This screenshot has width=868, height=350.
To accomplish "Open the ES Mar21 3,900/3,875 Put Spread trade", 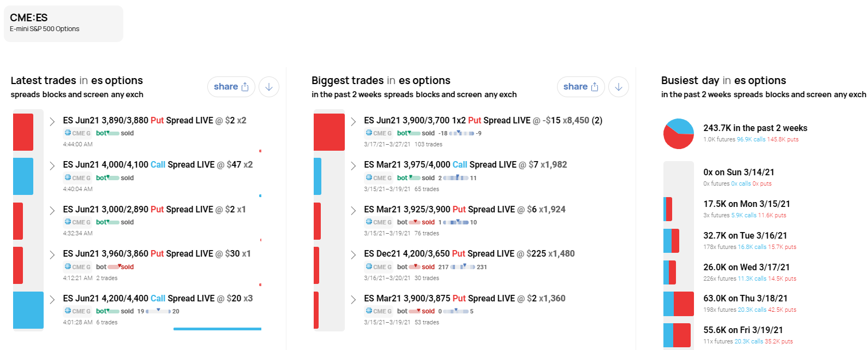I will pyautogui.click(x=464, y=299).
